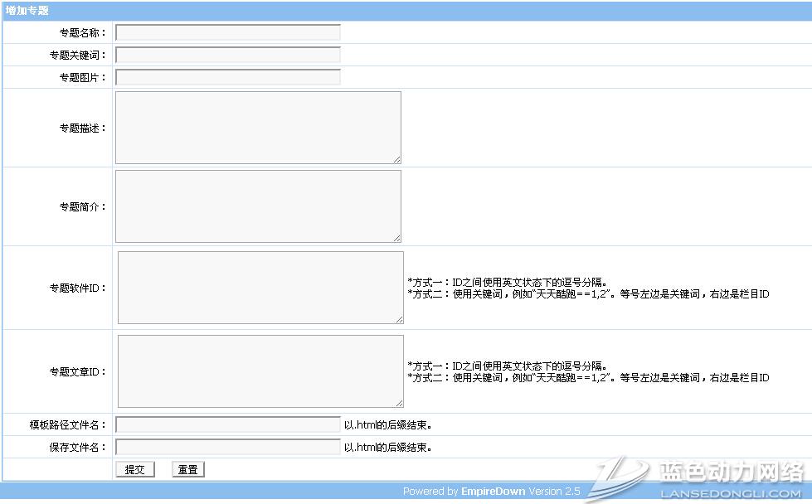Click the 模板路径文件名 input field

[227, 425]
